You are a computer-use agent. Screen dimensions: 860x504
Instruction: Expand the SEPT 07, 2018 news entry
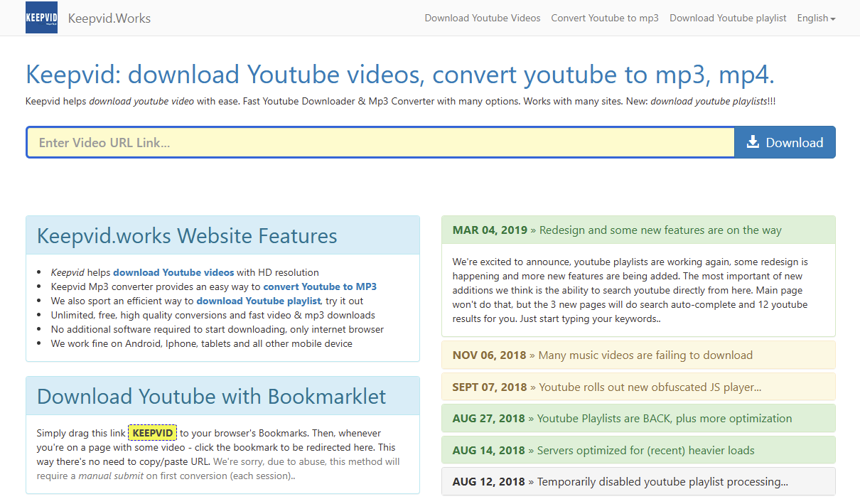pyautogui.click(x=638, y=387)
